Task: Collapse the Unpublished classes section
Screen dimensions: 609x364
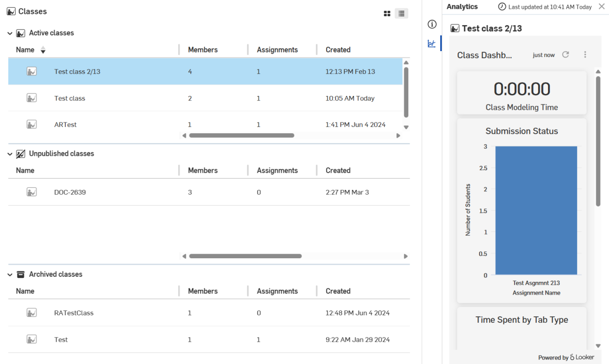Action: [10, 154]
